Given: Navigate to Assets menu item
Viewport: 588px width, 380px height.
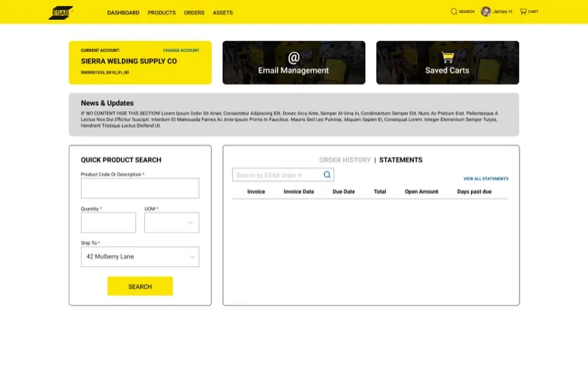Looking at the screenshot, I should [223, 12].
